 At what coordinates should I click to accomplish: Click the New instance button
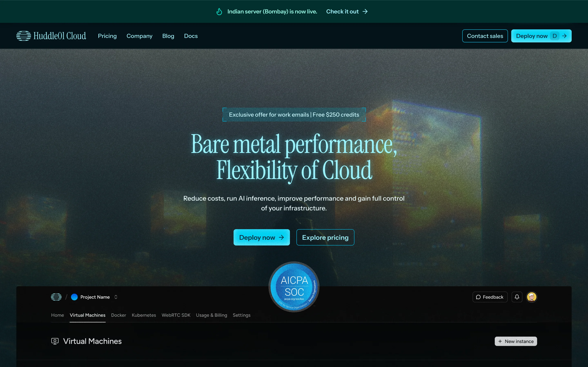click(516, 341)
